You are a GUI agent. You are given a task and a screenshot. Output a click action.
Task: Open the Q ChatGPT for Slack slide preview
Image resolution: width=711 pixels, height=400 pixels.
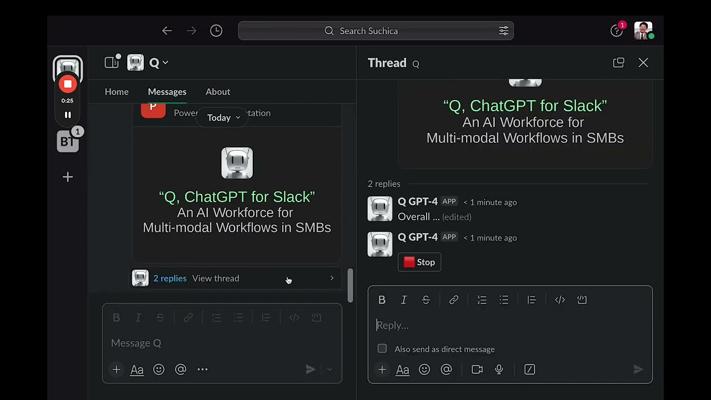pyautogui.click(x=237, y=195)
